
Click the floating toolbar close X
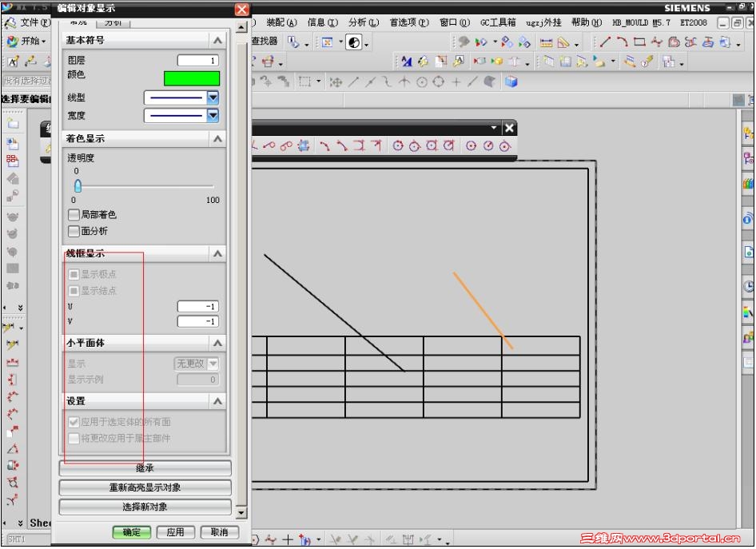[x=509, y=128]
